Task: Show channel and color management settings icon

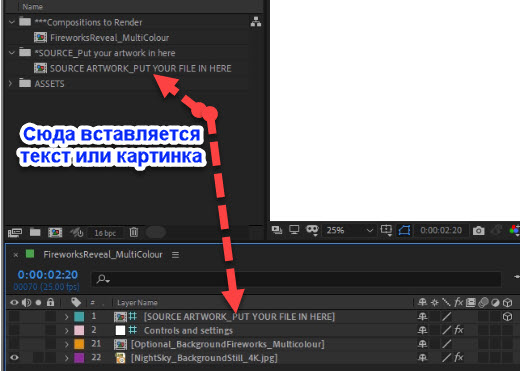Action: 514,230
